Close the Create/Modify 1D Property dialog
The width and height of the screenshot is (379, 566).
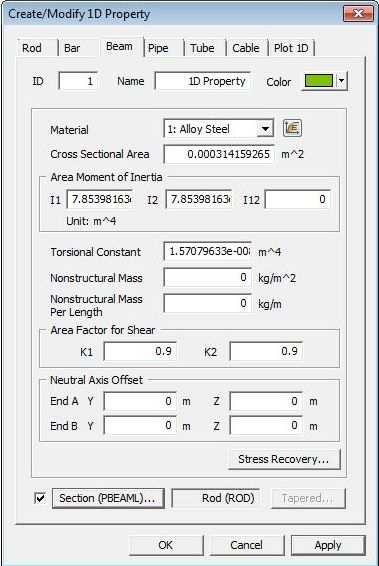click(358, 14)
